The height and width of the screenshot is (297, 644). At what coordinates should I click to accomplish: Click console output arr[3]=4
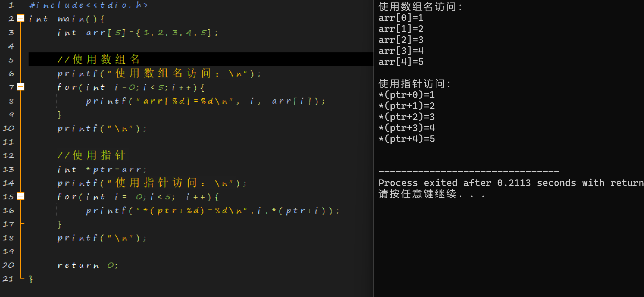[x=401, y=51]
